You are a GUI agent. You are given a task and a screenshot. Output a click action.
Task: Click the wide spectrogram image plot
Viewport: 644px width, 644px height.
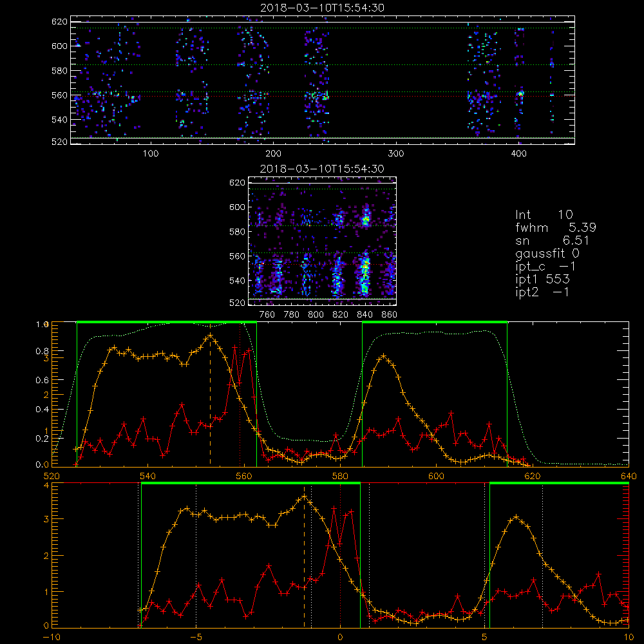coord(323,80)
